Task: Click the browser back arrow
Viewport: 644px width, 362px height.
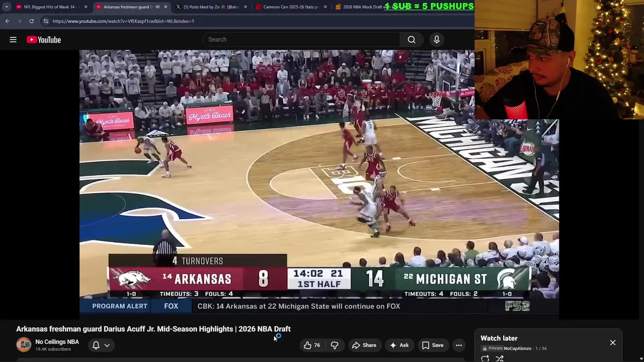Action: [x=7, y=21]
